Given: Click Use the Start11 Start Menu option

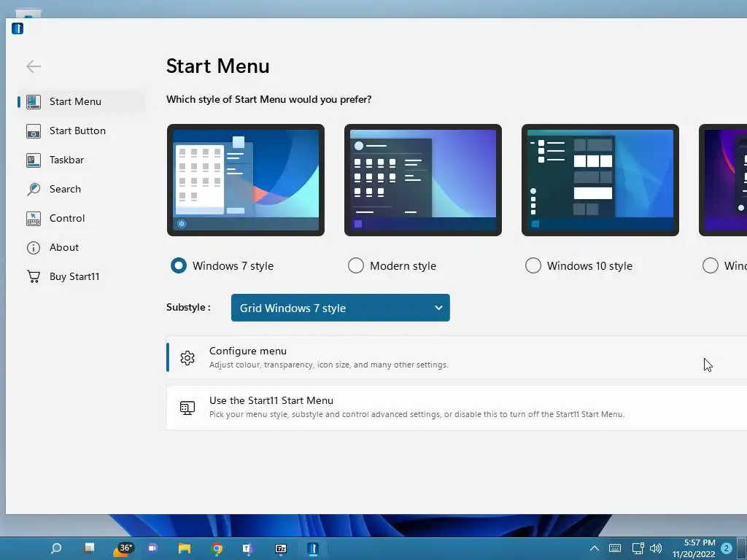Looking at the screenshot, I should tap(457, 408).
